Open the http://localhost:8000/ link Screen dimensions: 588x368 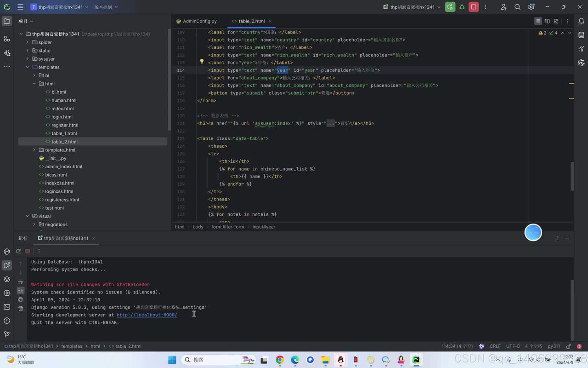pos(147,315)
